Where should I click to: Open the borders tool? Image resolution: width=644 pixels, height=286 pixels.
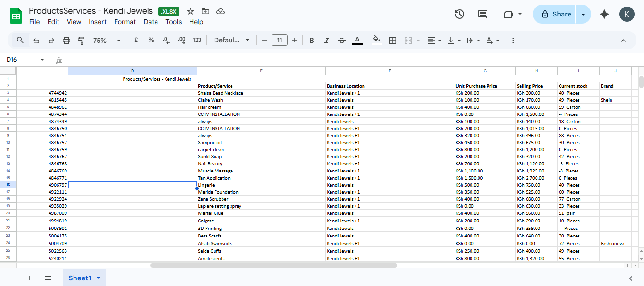coord(392,41)
